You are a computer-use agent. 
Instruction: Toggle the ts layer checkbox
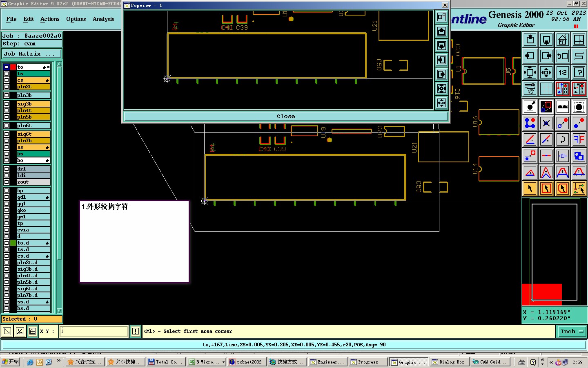(7, 74)
